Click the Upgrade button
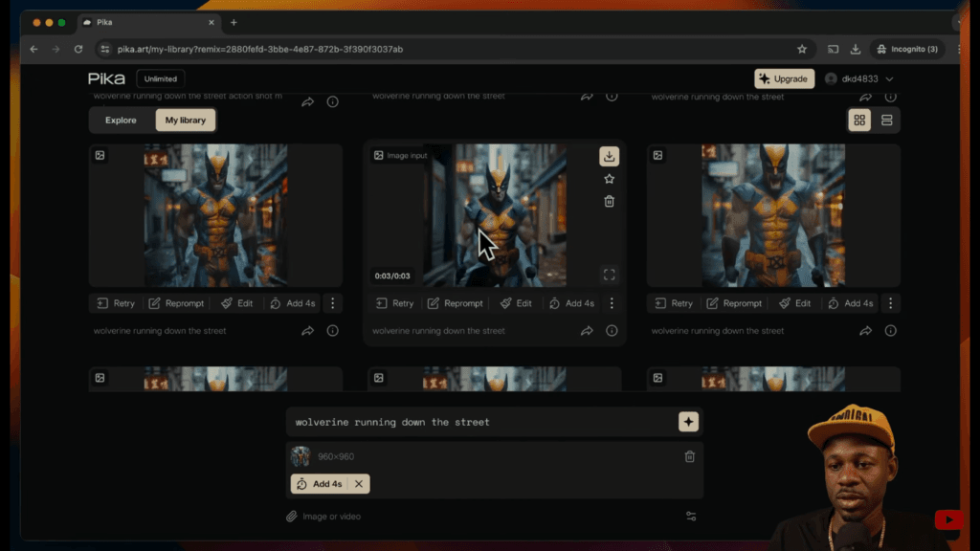 [x=784, y=78]
